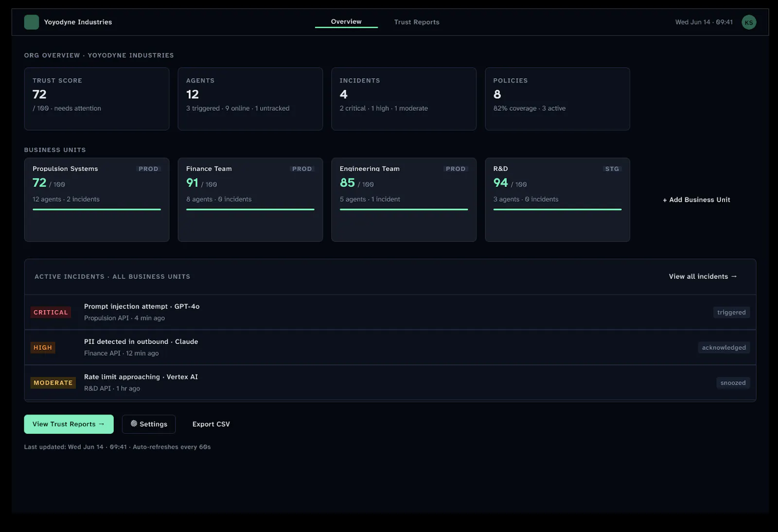The height and width of the screenshot is (532, 778).
Task: Click '5 agents · 1 incident' text
Action: point(370,199)
